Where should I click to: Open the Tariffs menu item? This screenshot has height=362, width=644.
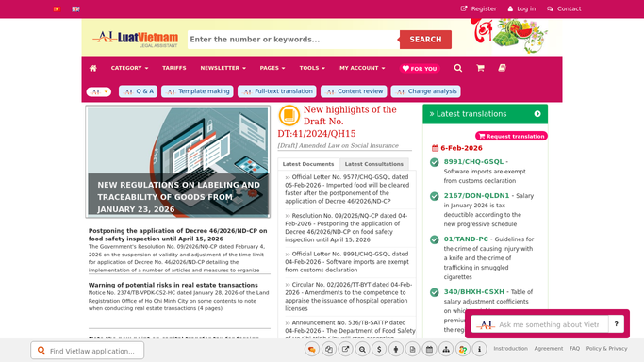(174, 68)
